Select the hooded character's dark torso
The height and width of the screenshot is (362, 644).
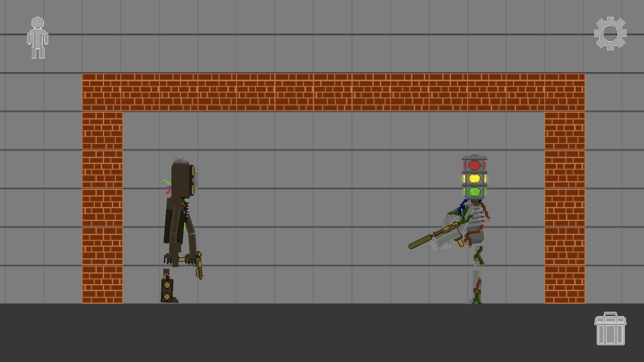(175, 221)
